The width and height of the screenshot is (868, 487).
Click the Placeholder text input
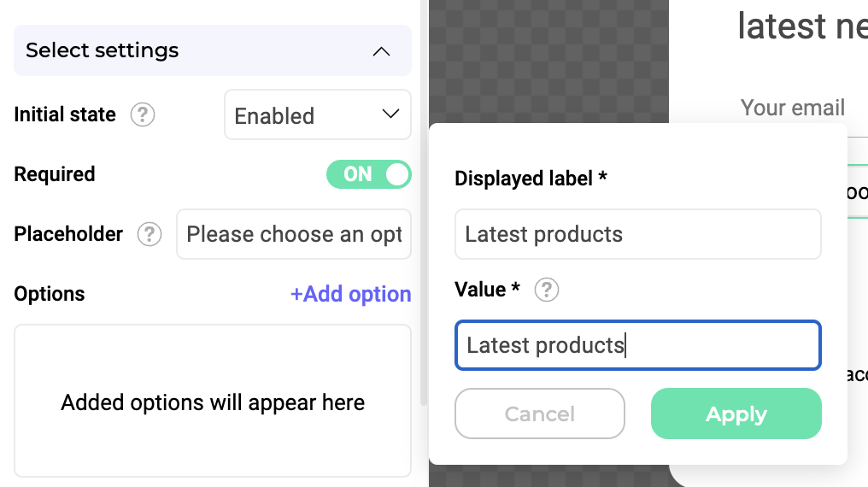point(293,234)
